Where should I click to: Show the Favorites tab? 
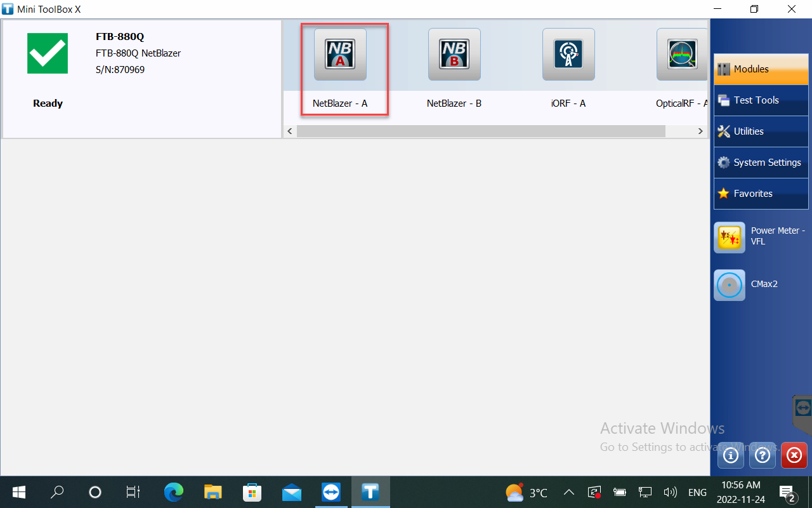[761, 194]
